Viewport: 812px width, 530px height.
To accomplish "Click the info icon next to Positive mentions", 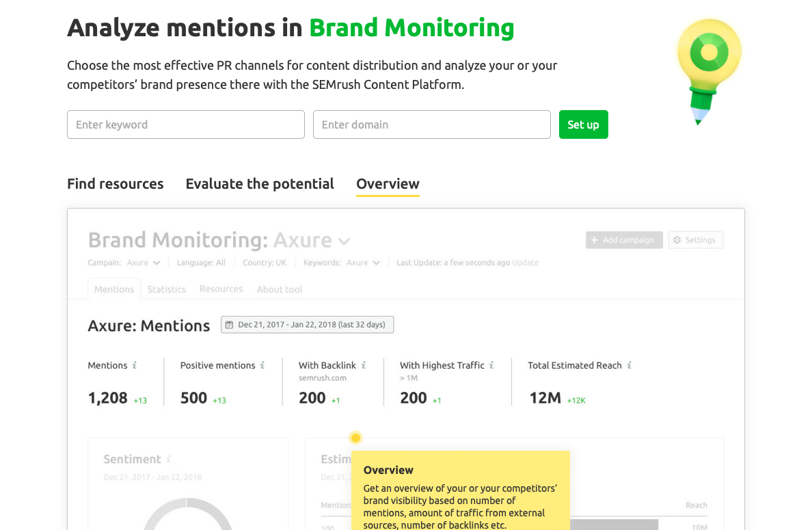I will click(262, 365).
